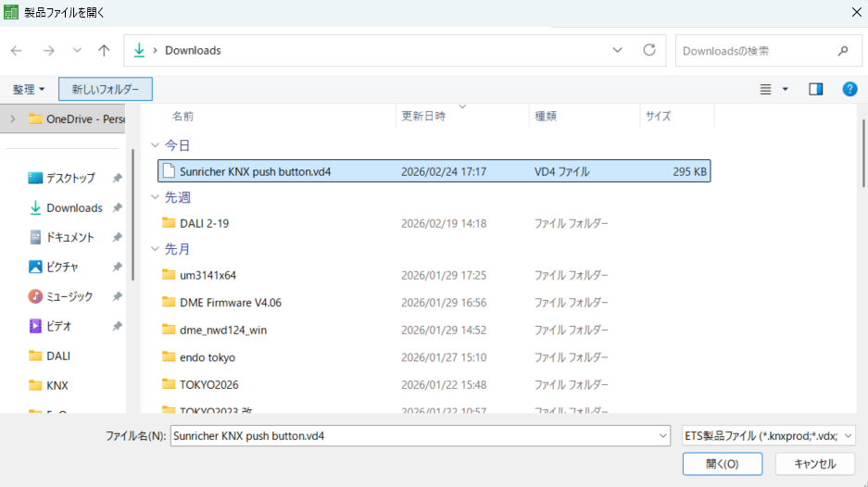Click the view layout list icon
The image size is (868, 487).
pyautogui.click(x=766, y=89)
